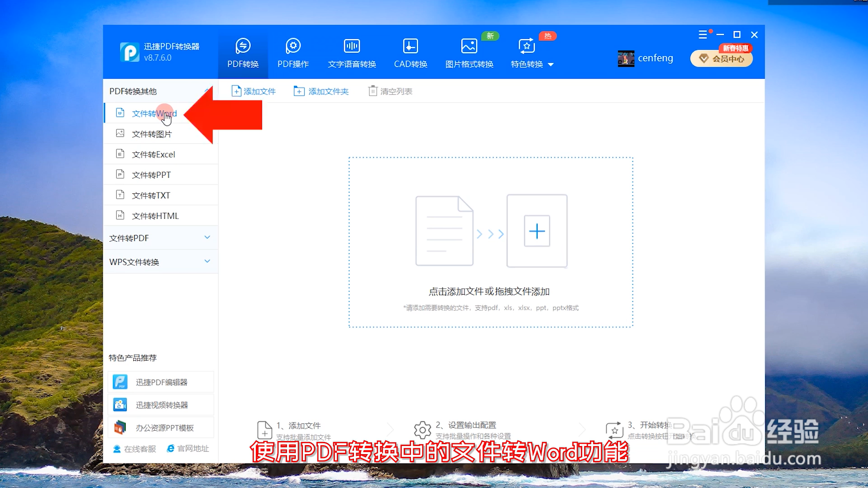This screenshot has height=488, width=868.
Task: Click the v8.7.6.0 version text
Action: pyautogui.click(x=158, y=58)
